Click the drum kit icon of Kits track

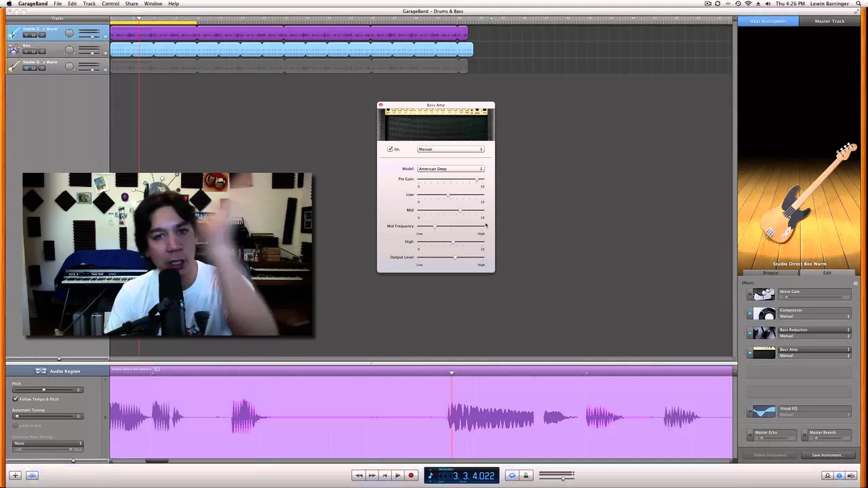tap(14, 49)
